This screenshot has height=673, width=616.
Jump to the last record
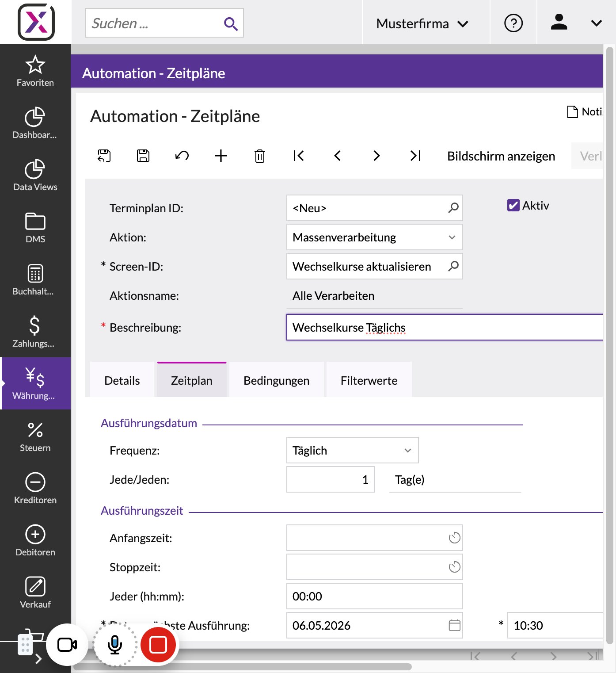coord(415,156)
